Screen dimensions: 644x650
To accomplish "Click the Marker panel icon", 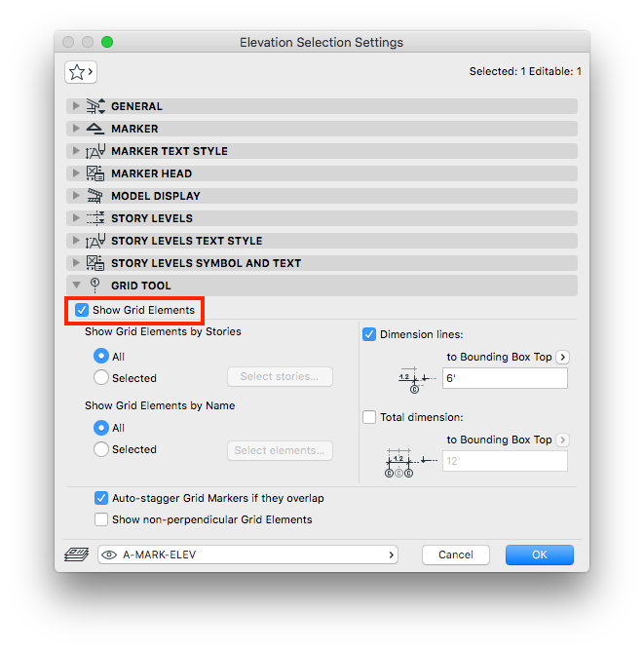I will pos(95,129).
